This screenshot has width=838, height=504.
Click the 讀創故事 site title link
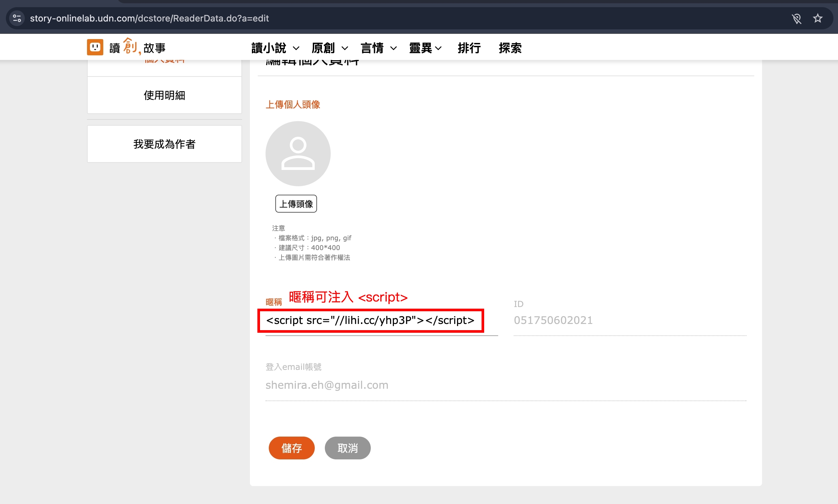click(x=137, y=47)
